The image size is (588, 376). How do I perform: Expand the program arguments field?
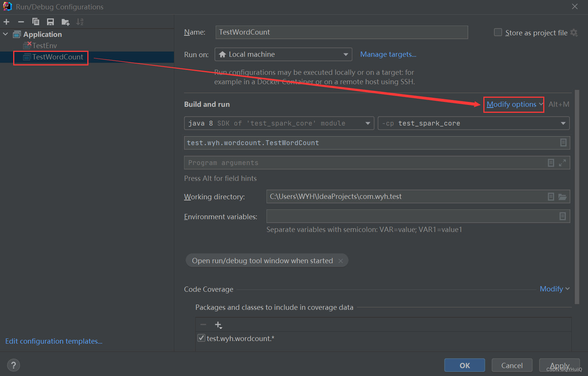coord(562,163)
